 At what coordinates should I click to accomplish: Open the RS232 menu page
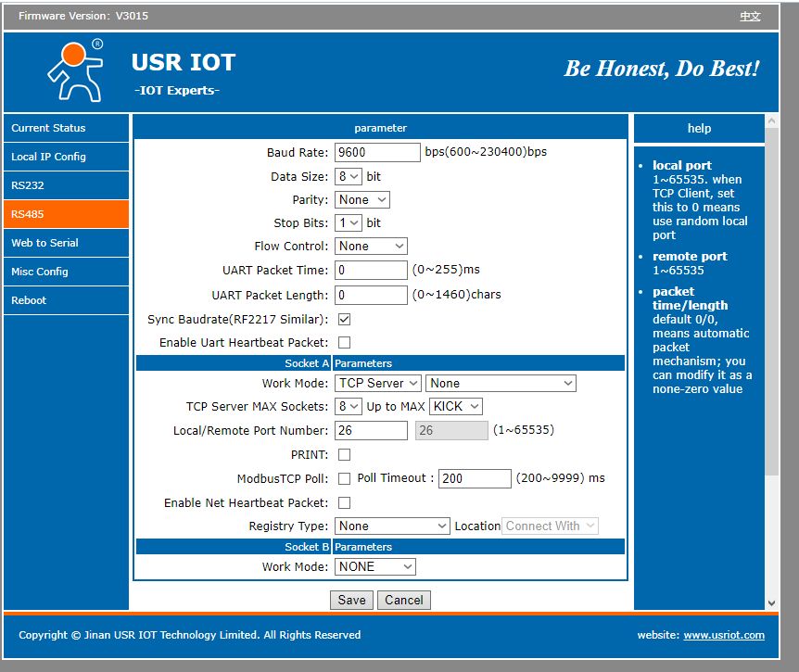66,185
